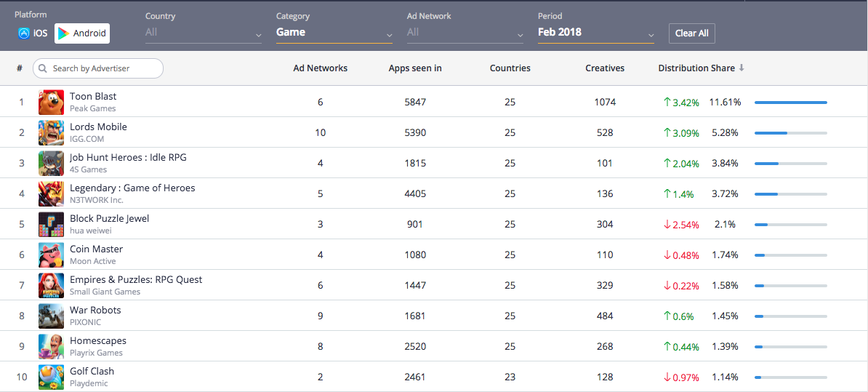Open Empires & Puzzles: RPG Quest

(x=136, y=279)
